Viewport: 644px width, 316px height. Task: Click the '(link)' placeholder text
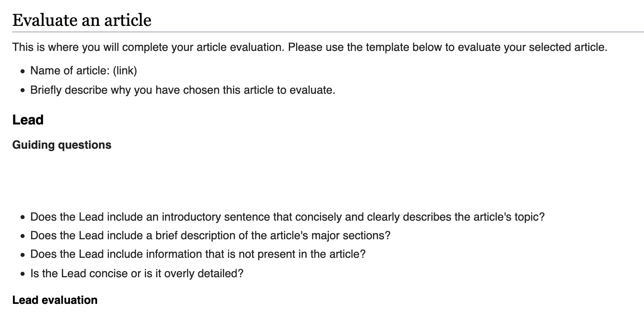tap(125, 71)
